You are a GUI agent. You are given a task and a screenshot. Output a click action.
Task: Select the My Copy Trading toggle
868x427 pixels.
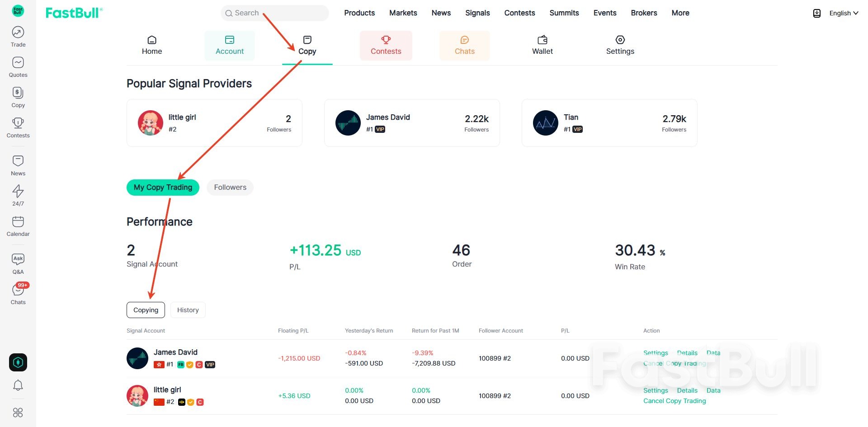click(x=163, y=187)
